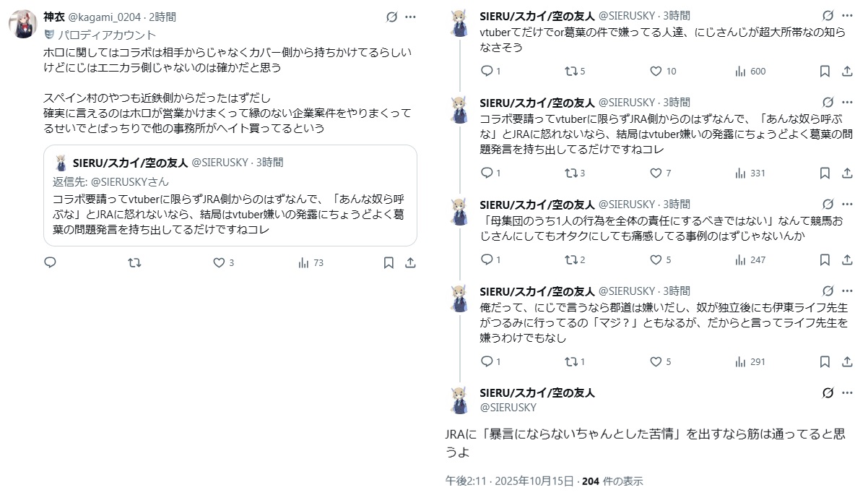The height and width of the screenshot is (498, 868).
Task: Reply to tweet with 291 views
Action: pos(487,361)
